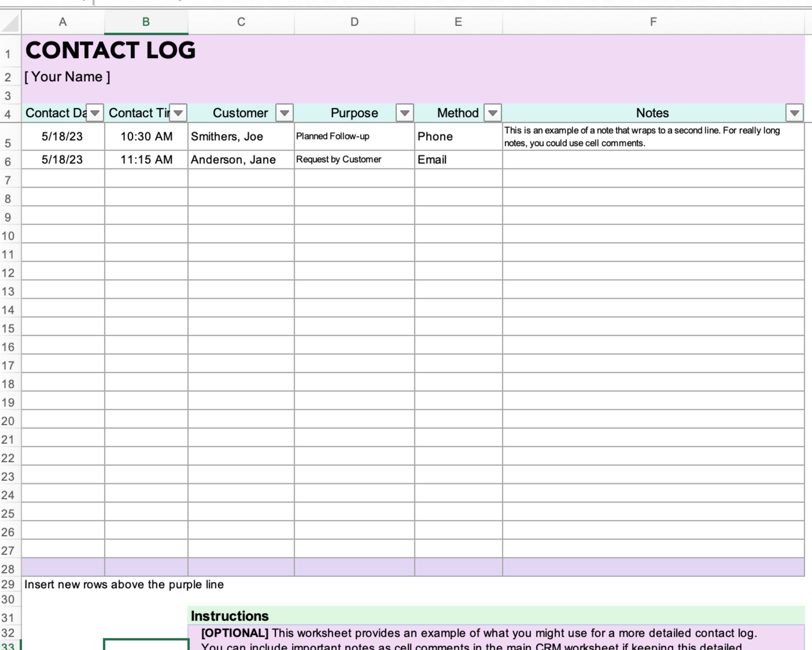Click the Method header label
Image resolution: width=812 pixels, height=650 pixels.
(x=458, y=113)
